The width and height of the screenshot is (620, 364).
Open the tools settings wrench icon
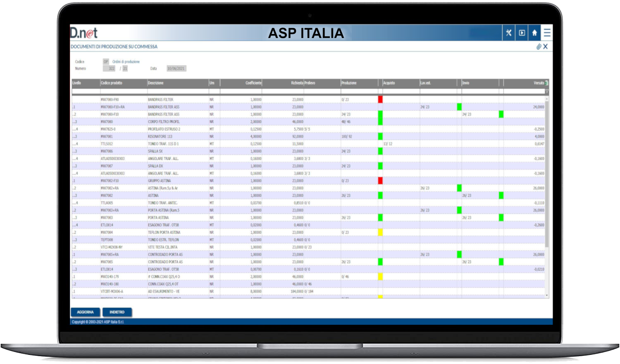click(509, 33)
